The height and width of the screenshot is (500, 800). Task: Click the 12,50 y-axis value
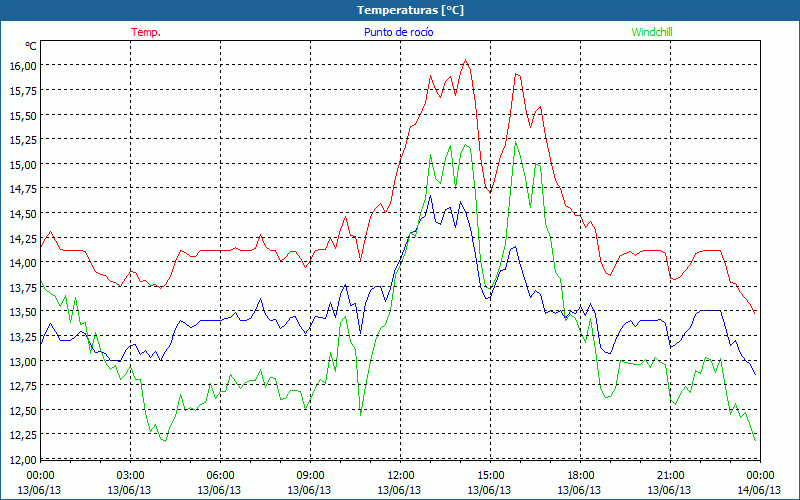(x=23, y=411)
